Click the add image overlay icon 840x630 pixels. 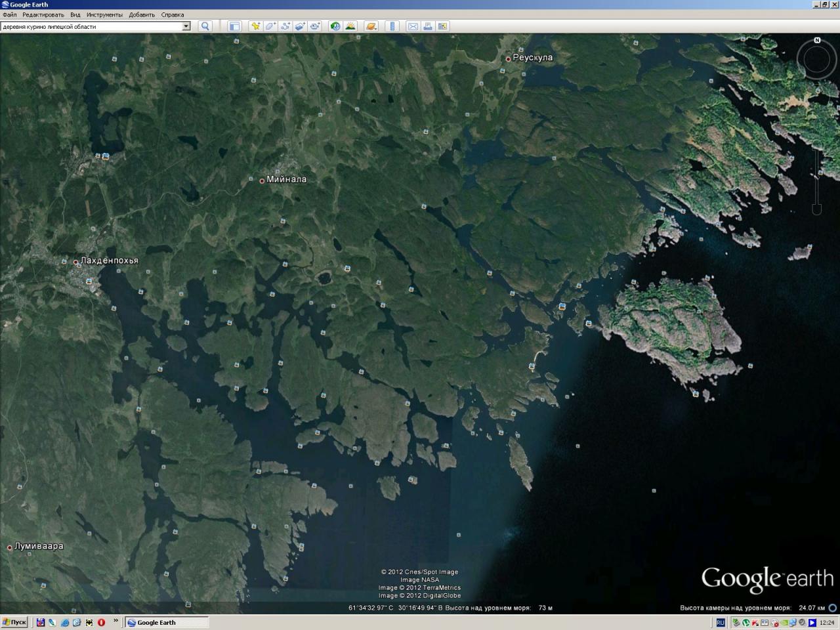[300, 26]
